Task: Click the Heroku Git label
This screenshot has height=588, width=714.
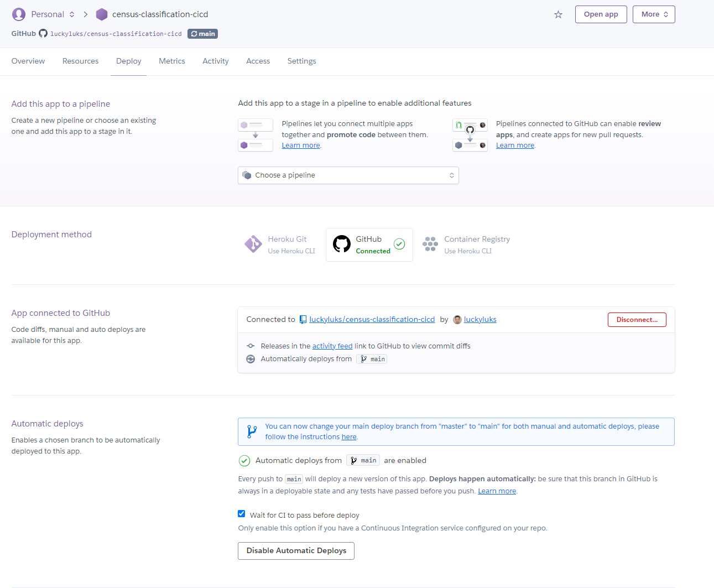Action: (x=287, y=240)
